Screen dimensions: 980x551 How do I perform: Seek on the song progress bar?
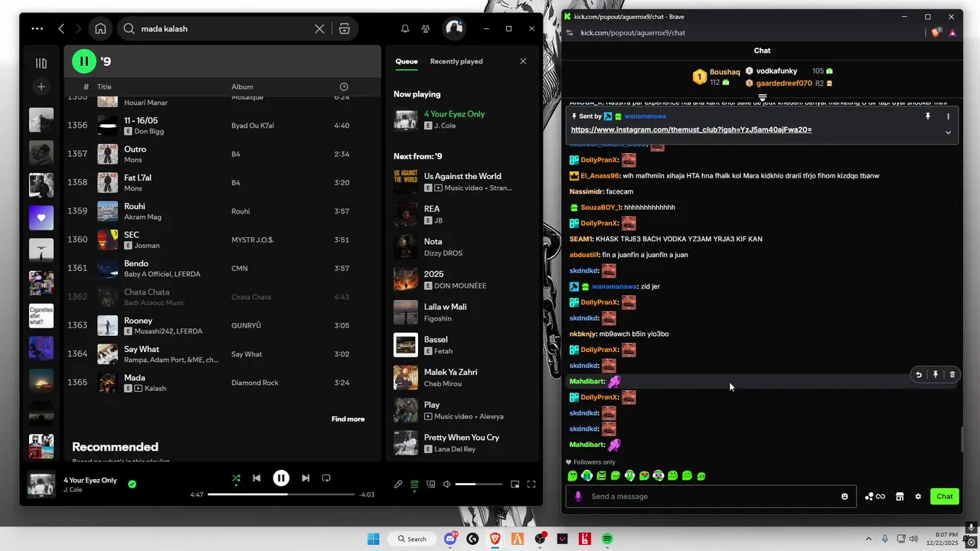[281, 494]
